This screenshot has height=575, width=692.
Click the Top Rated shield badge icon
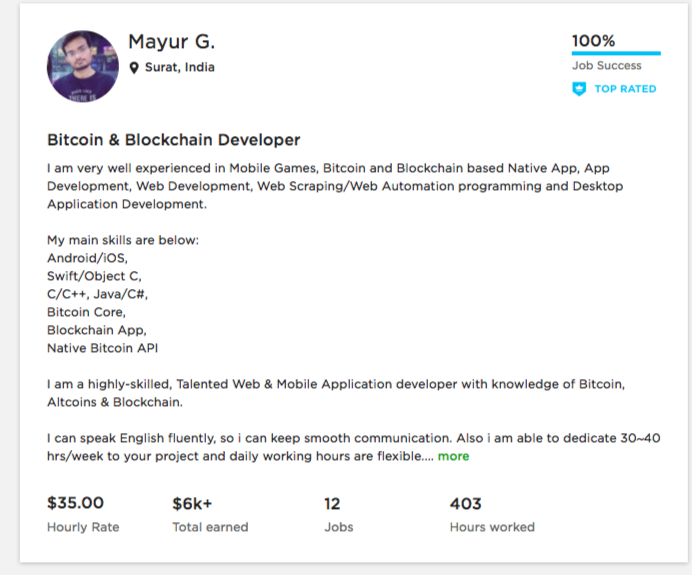tap(578, 89)
